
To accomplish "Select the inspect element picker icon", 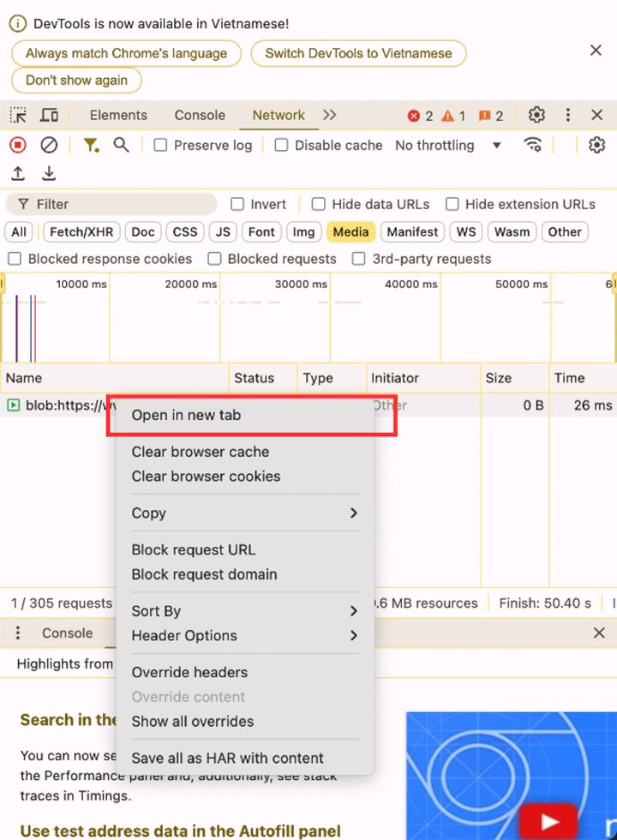I will 18,115.
